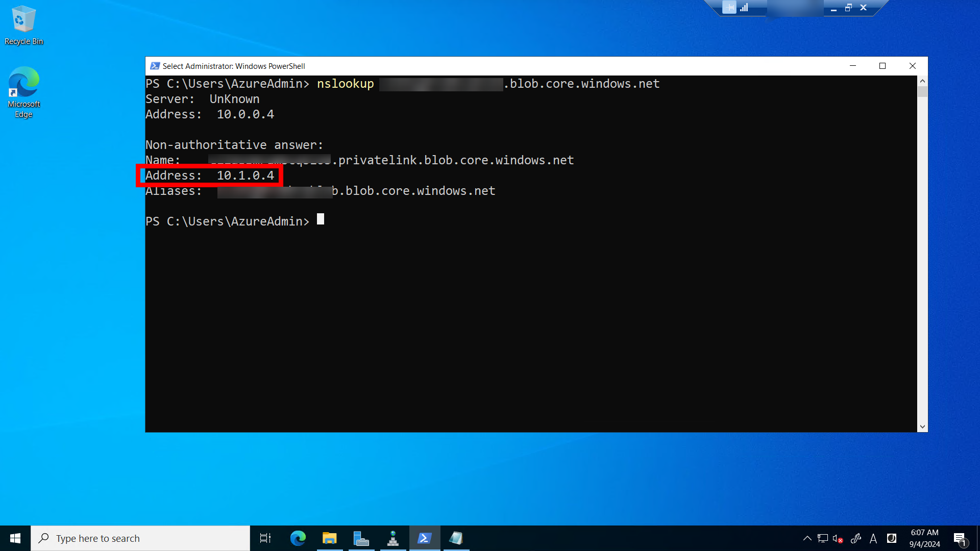
Task: Minimize the remote desktop session
Action: point(834,8)
